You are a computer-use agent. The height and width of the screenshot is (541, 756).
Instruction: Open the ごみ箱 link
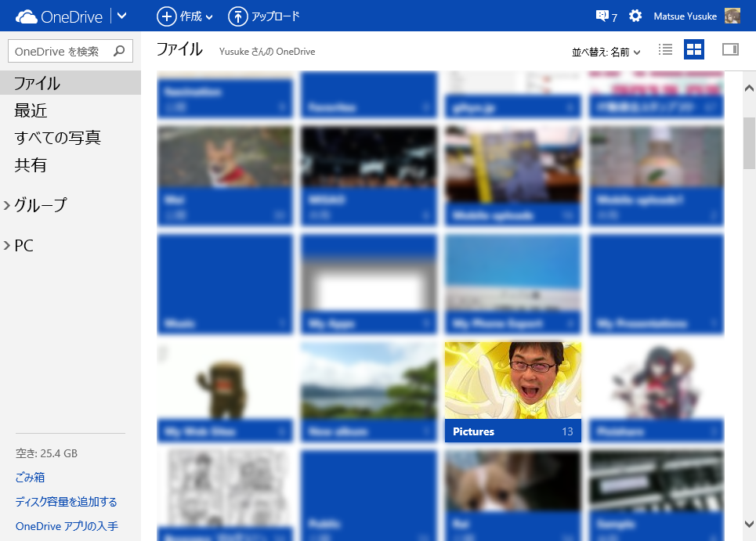click(30, 478)
